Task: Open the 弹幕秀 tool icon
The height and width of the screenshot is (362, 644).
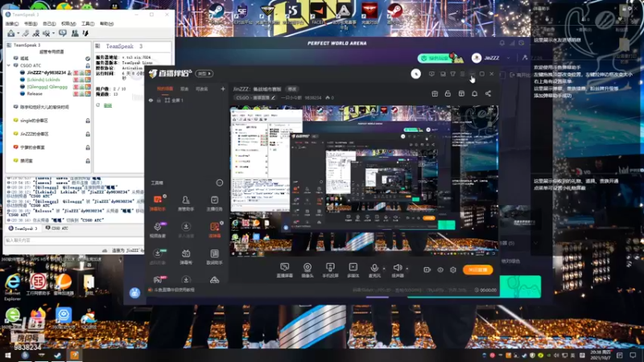Action: [186, 257]
